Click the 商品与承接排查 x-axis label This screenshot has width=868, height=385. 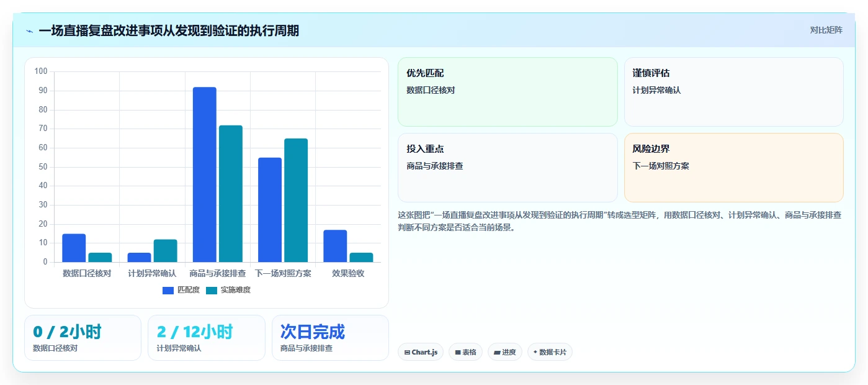point(218,273)
